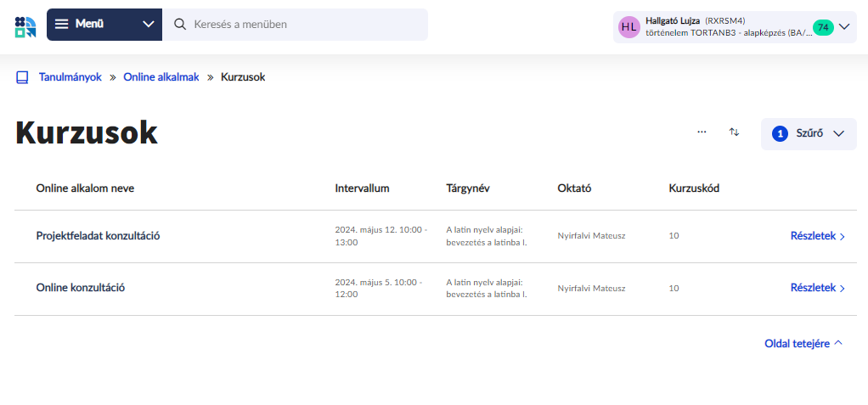This screenshot has height=405, width=868.
Task: Select the Online konzultáció row name
Action: [x=81, y=288]
